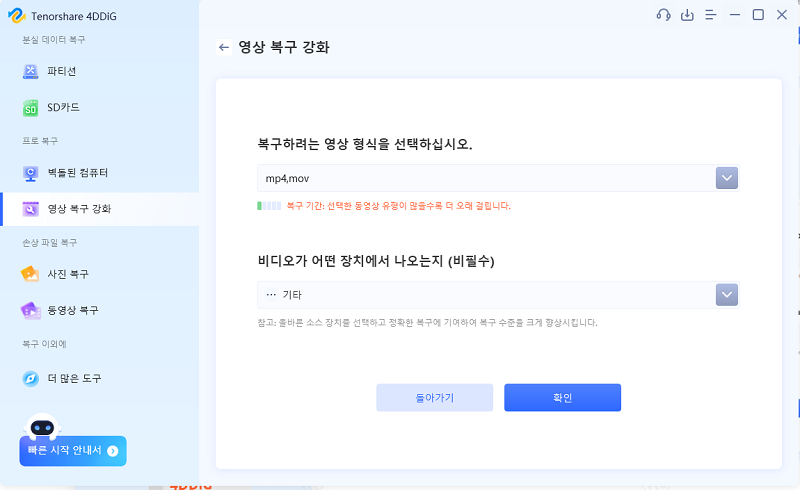Click the 돌아가기 button

pos(435,398)
